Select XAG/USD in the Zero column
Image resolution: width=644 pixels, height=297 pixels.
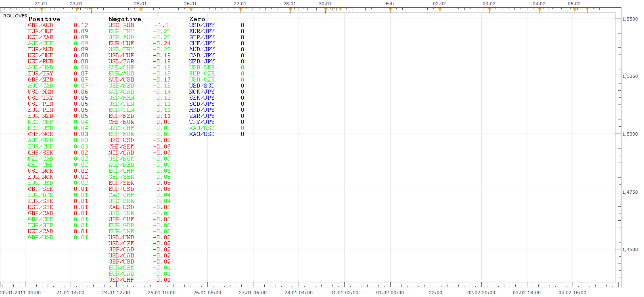point(202,134)
